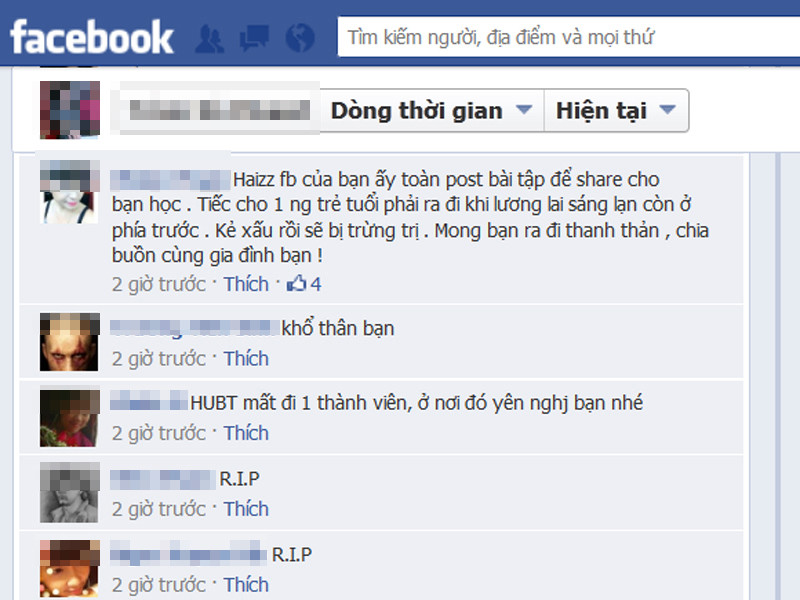Open the first commenter's avatar

[x=70, y=192]
